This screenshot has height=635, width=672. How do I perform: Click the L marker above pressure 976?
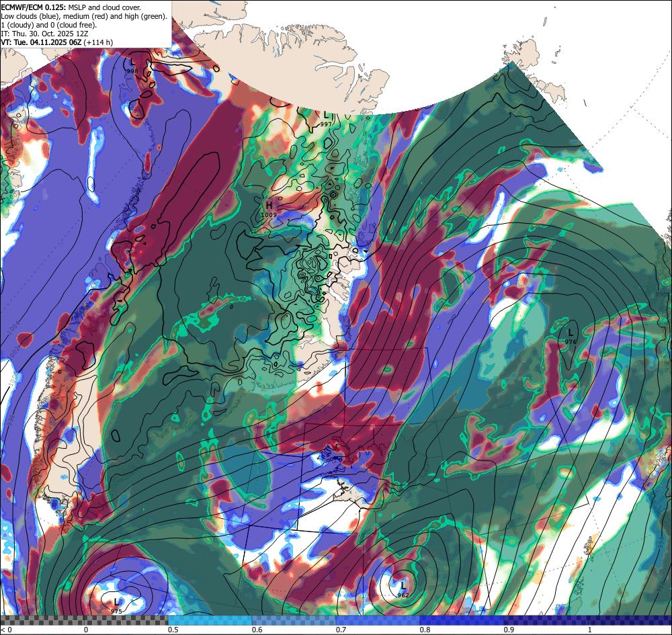coord(571,333)
